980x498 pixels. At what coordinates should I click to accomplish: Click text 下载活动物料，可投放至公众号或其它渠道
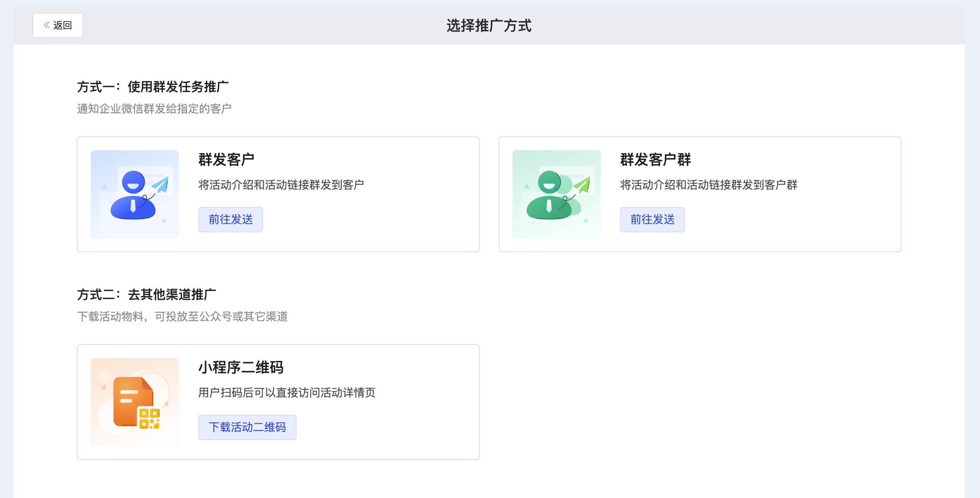[x=182, y=316]
